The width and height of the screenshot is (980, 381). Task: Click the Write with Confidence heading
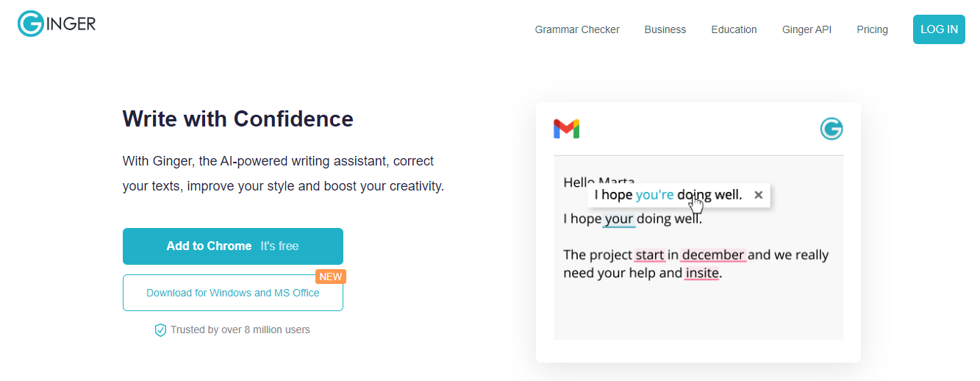[237, 118]
